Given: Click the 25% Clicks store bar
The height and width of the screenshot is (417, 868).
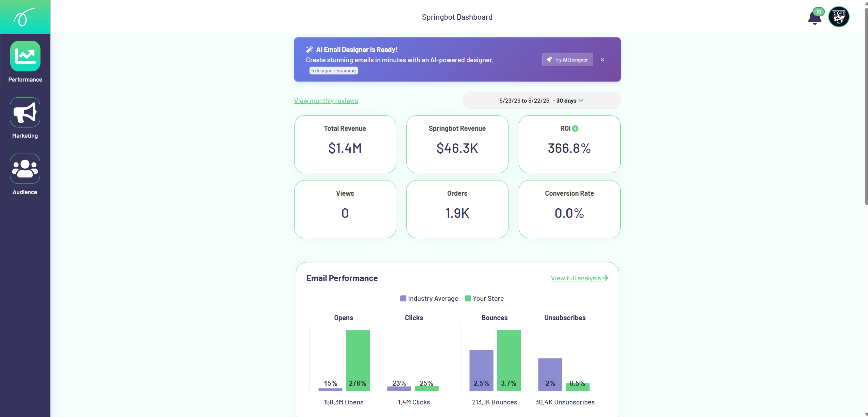Looking at the screenshot, I should pyautogui.click(x=427, y=388).
